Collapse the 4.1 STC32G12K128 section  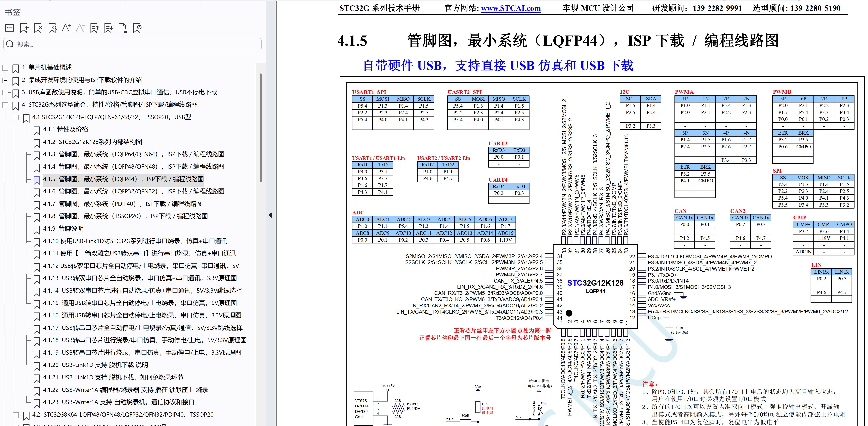click(x=16, y=118)
